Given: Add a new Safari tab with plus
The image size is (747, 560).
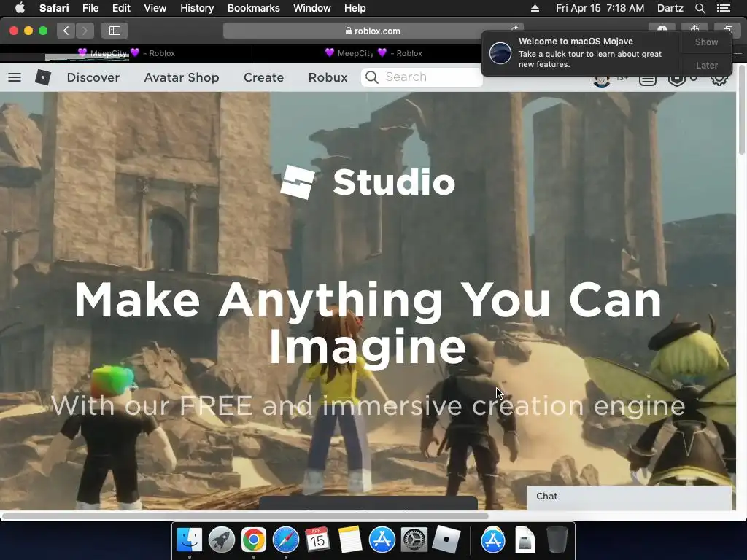Looking at the screenshot, I should [738, 53].
